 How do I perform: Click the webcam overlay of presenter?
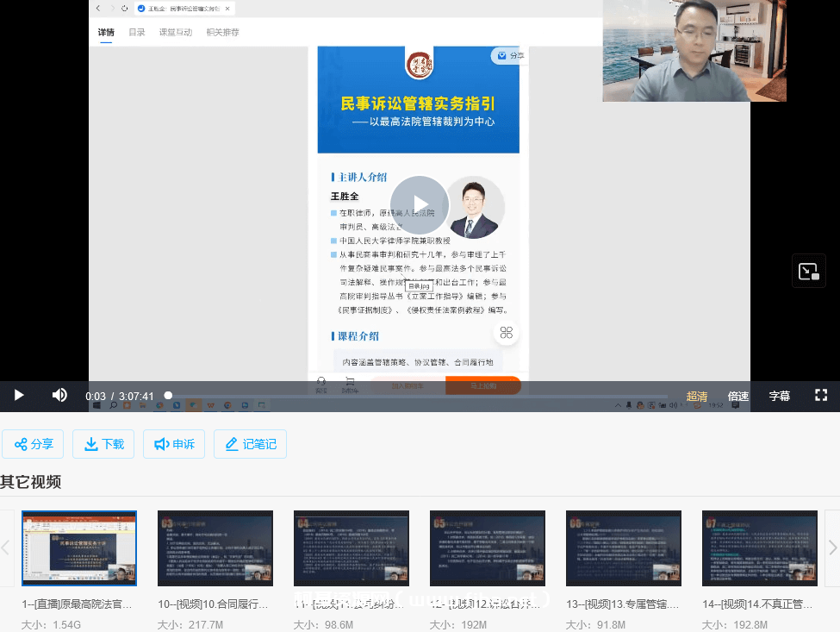[694, 50]
